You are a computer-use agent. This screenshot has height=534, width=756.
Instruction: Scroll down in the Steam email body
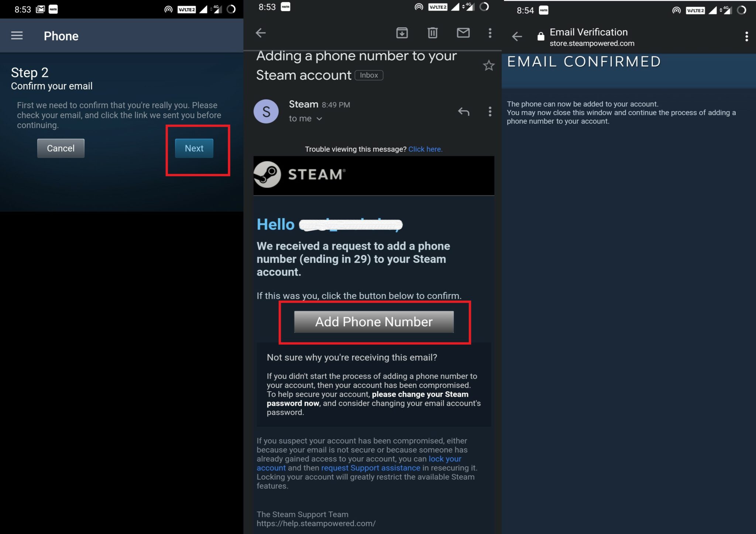373,404
